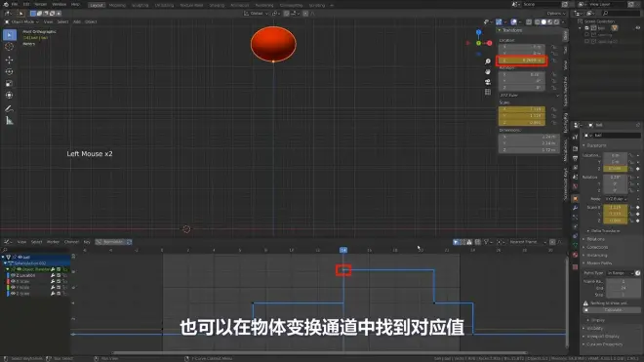This screenshot has width=644, height=362.
Task: Activate the Move tool
Action: [9, 60]
